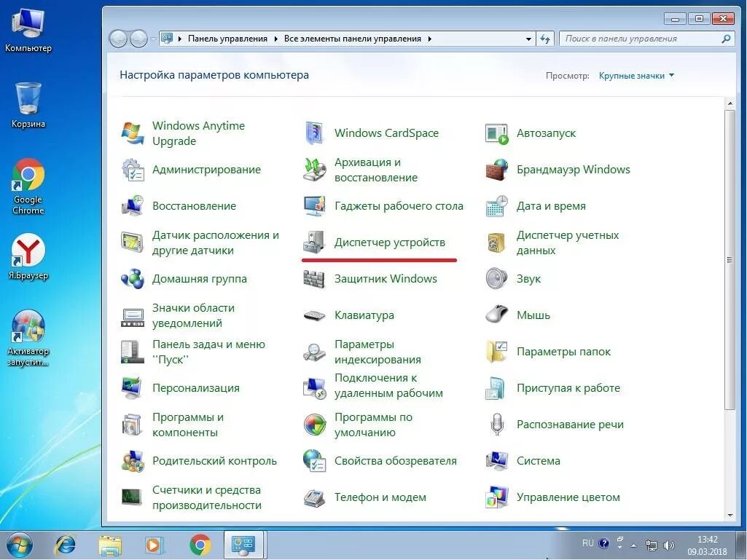Click the Автозапуск icon
The height and width of the screenshot is (560, 747).
(496, 133)
